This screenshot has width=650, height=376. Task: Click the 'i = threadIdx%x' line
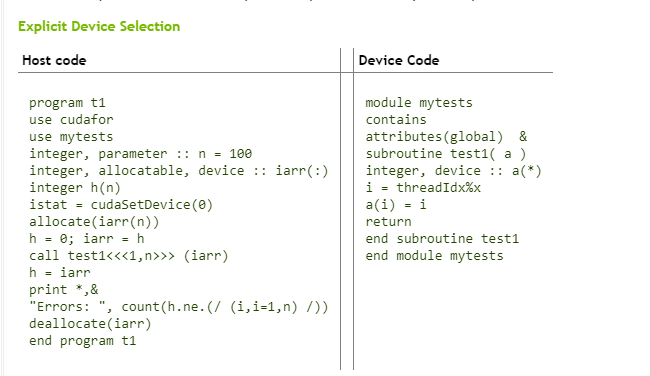pyautogui.click(x=423, y=188)
